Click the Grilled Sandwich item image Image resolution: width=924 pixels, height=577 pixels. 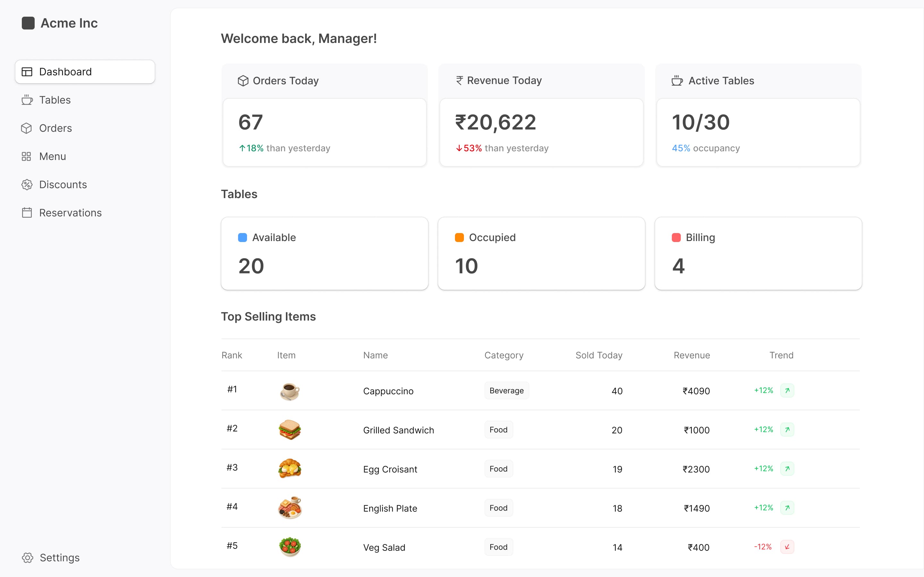pyautogui.click(x=290, y=430)
